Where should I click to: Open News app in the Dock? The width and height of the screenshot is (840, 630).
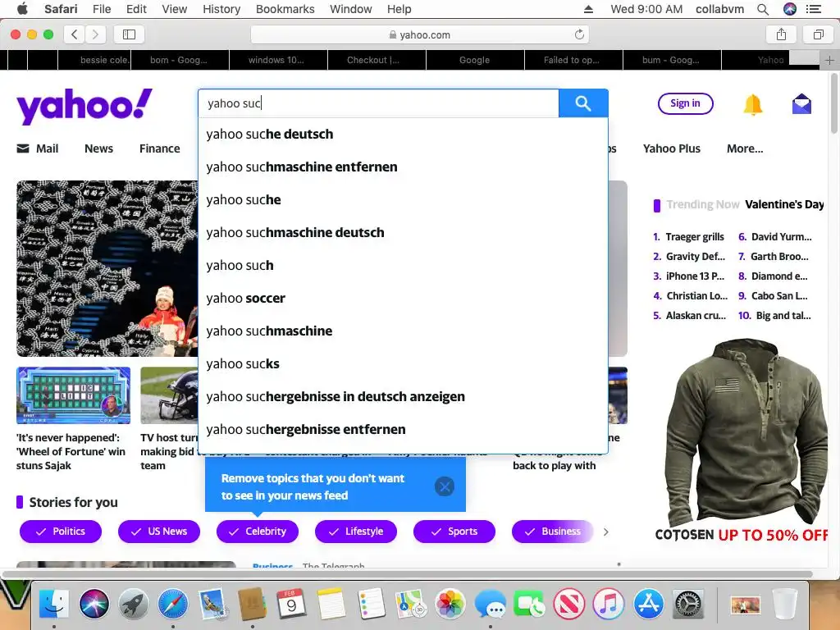coord(569,604)
